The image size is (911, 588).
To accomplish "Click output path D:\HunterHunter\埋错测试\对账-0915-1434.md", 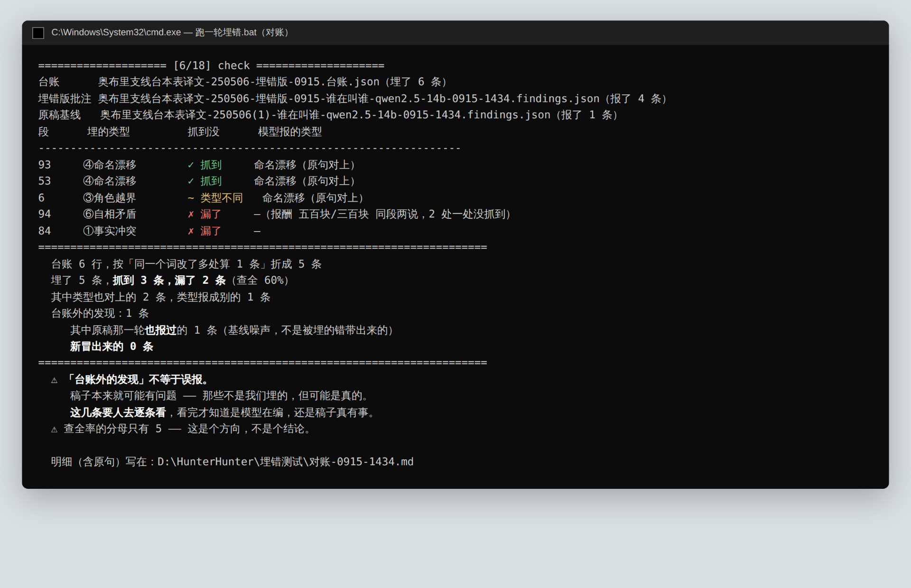I will click(x=286, y=462).
